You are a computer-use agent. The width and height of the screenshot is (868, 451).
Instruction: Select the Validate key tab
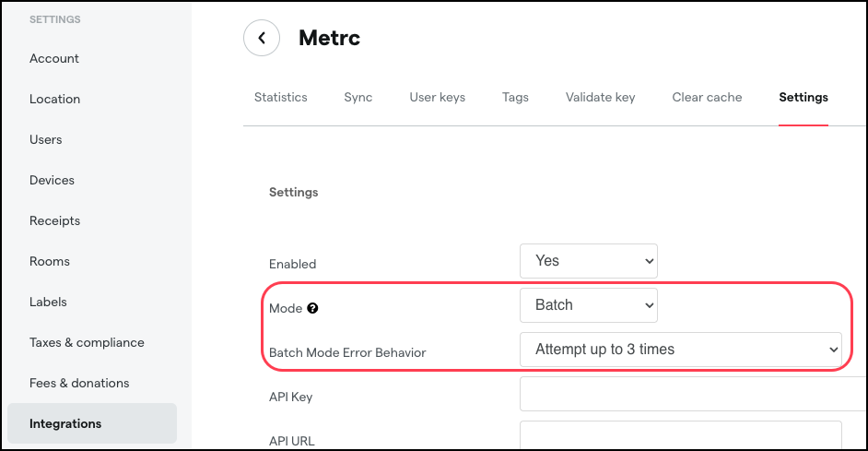(x=600, y=98)
